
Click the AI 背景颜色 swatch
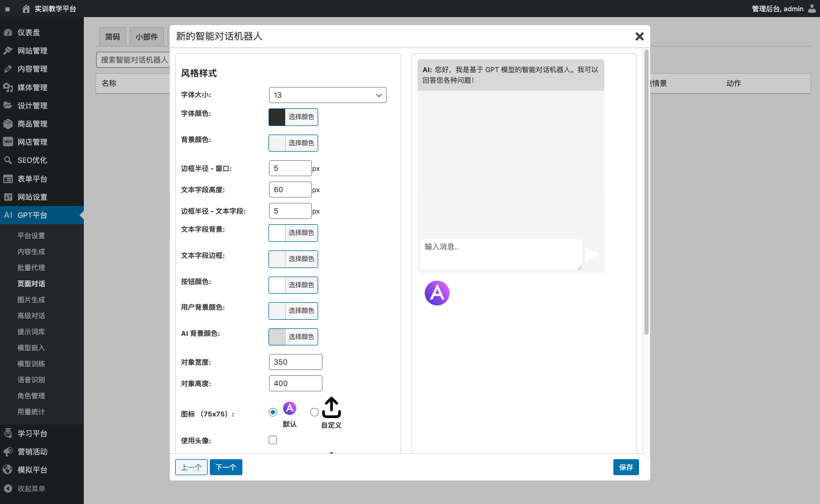(x=277, y=337)
